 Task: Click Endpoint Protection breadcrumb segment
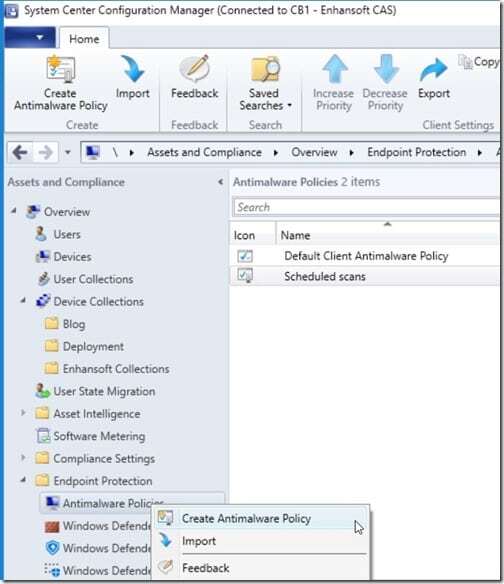(x=416, y=152)
